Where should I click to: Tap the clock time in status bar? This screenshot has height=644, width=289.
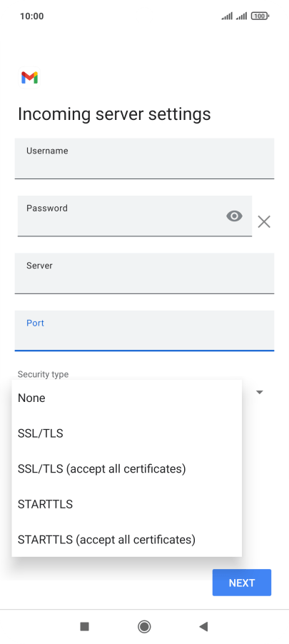31,16
